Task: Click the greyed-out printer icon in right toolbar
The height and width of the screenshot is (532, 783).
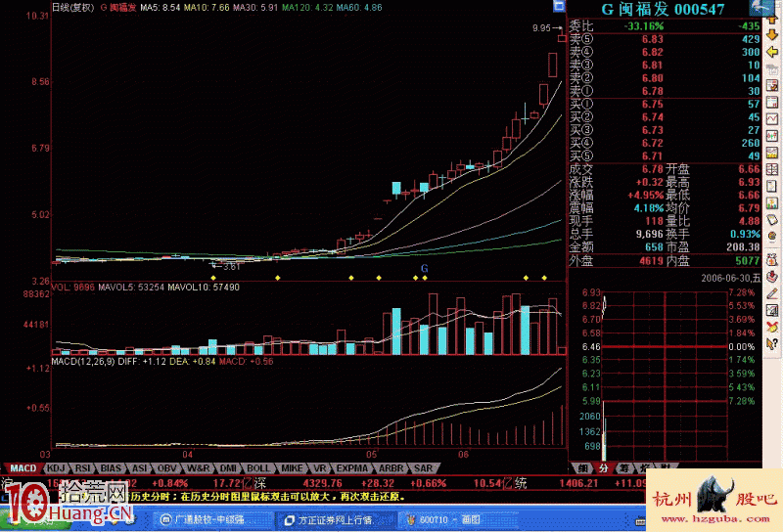Action: coord(772,68)
